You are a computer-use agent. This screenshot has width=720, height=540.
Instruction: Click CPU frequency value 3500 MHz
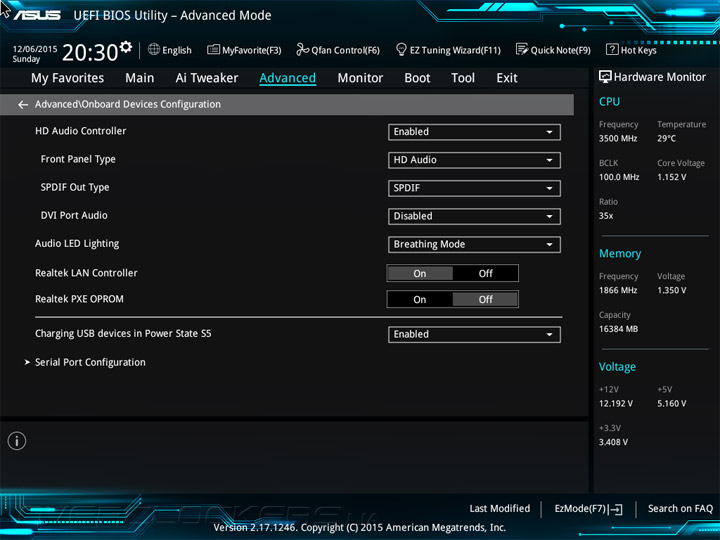click(x=618, y=138)
